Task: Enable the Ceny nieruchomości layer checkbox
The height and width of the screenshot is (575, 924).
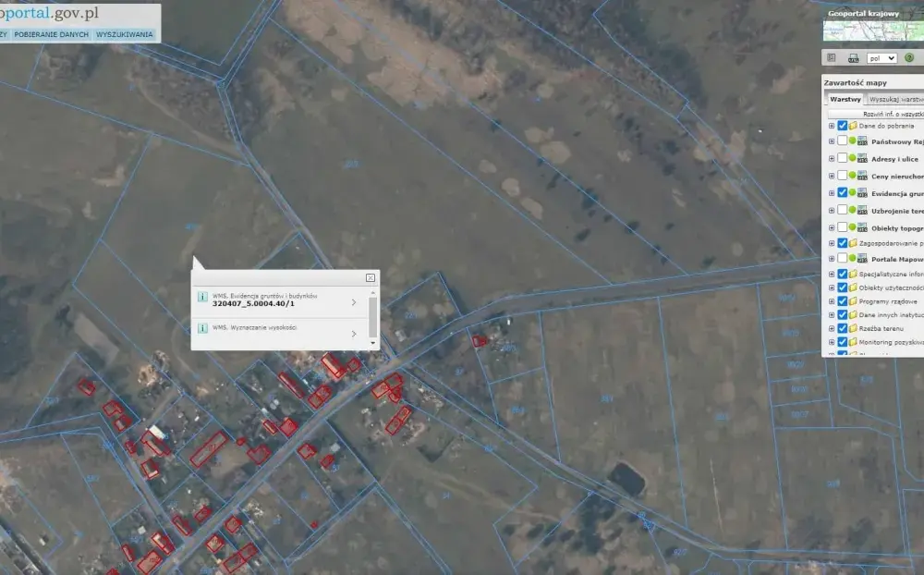Action: pyautogui.click(x=842, y=175)
